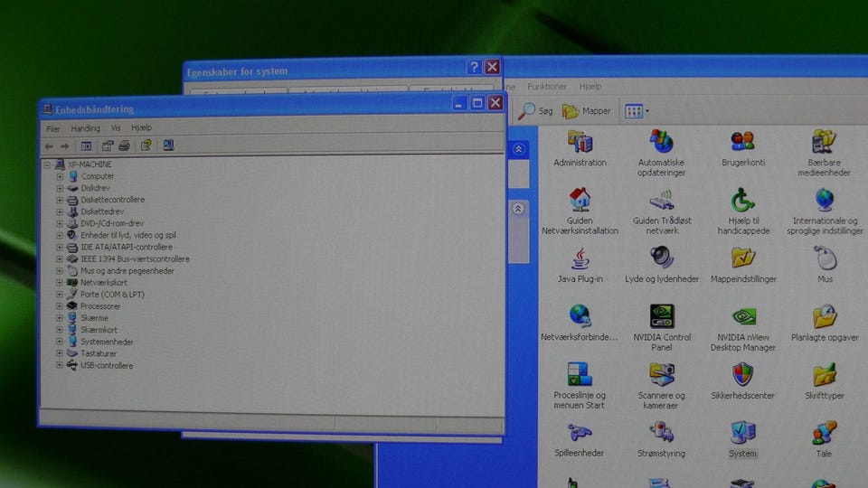Collapse the XP-MACHINE root node
Screen dimensions: 868x488
(47, 164)
